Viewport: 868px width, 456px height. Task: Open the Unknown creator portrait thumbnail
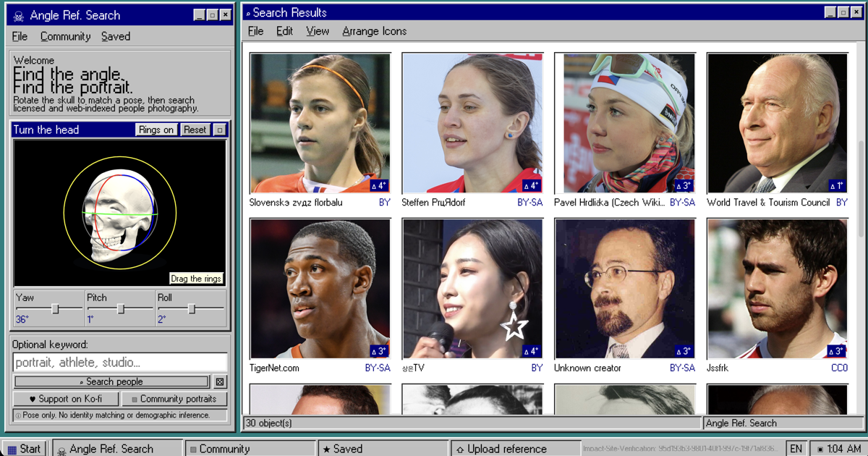pos(625,289)
